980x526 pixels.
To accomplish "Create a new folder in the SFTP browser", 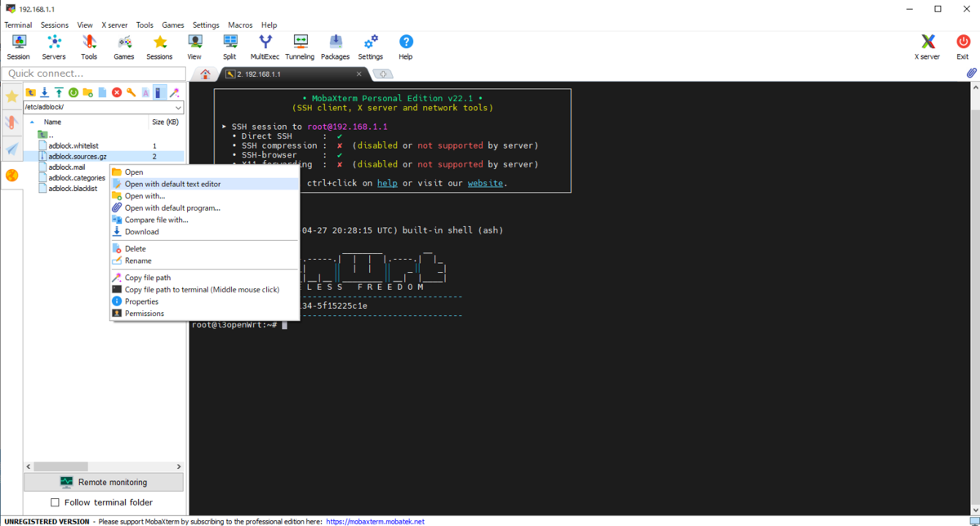I will (x=88, y=92).
